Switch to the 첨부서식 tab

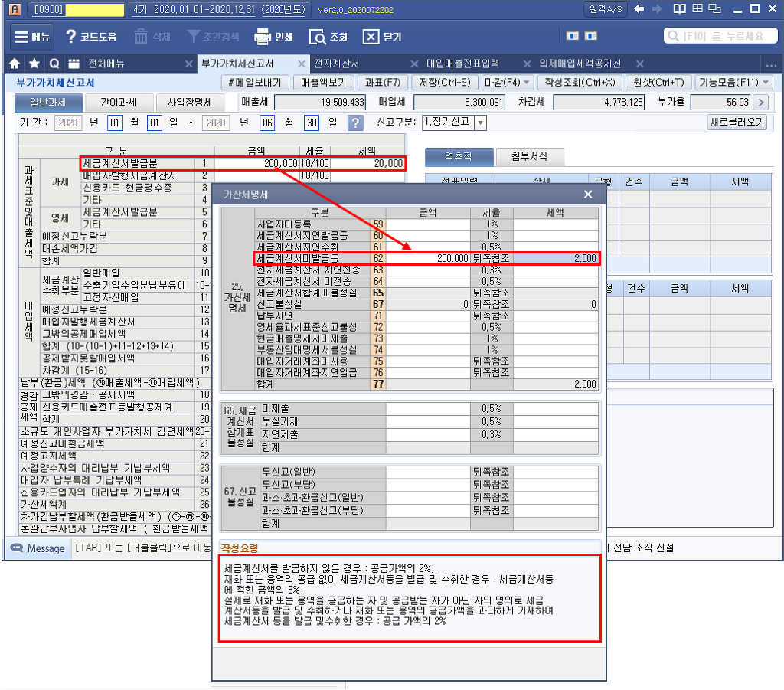pos(529,156)
